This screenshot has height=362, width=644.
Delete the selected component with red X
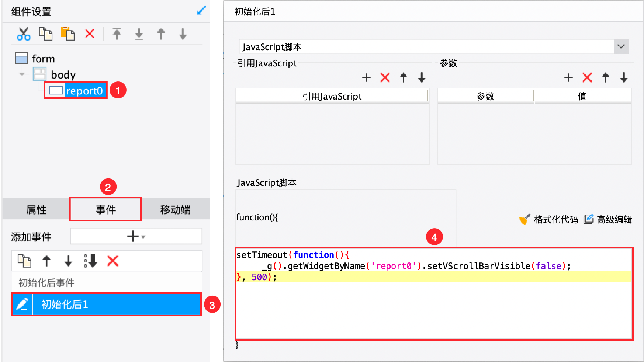coord(90,34)
